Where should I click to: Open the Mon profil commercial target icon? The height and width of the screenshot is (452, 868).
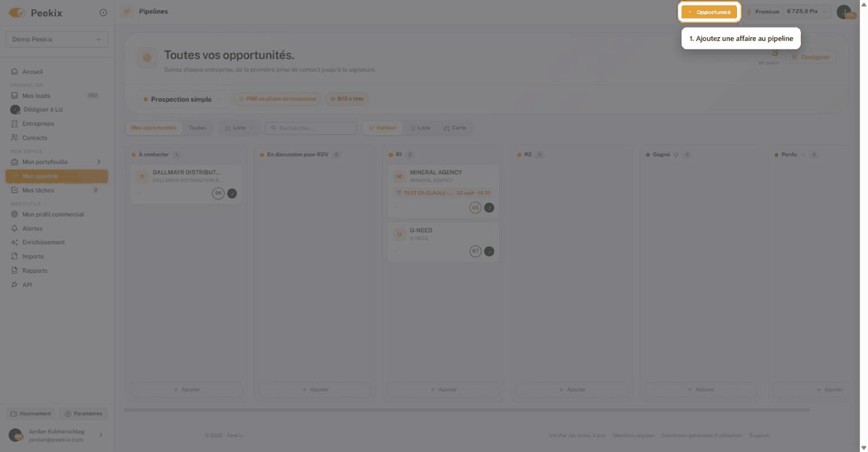tap(14, 214)
